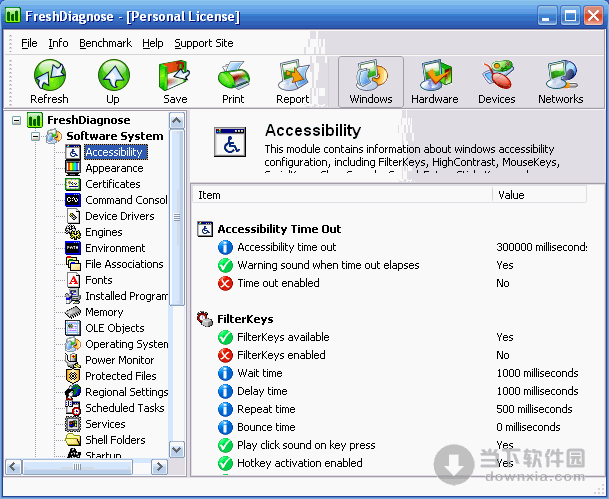
Task: Click tree panel scroll left arrow
Action: pos(13,466)
